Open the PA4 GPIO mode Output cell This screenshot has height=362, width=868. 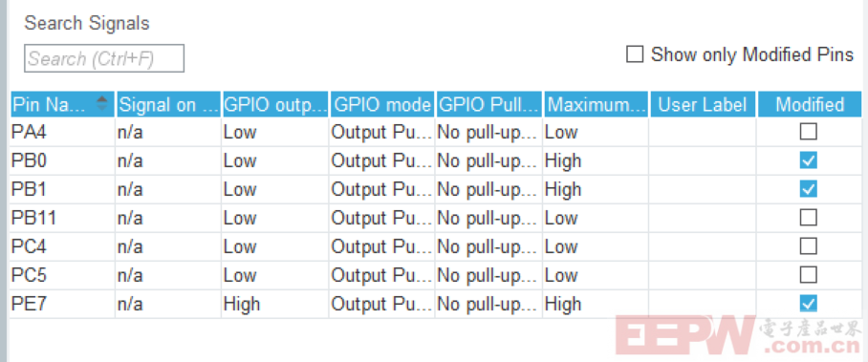click(381, 133)
